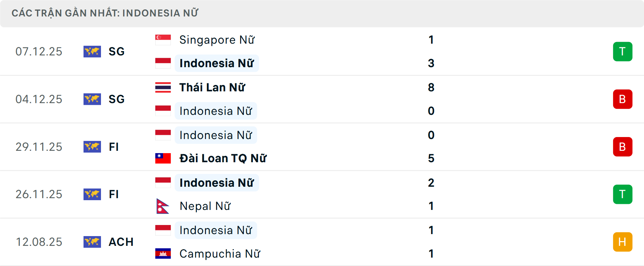Open the SG label beside 04.12.25
Screen dimensions: 644x266
116,99
